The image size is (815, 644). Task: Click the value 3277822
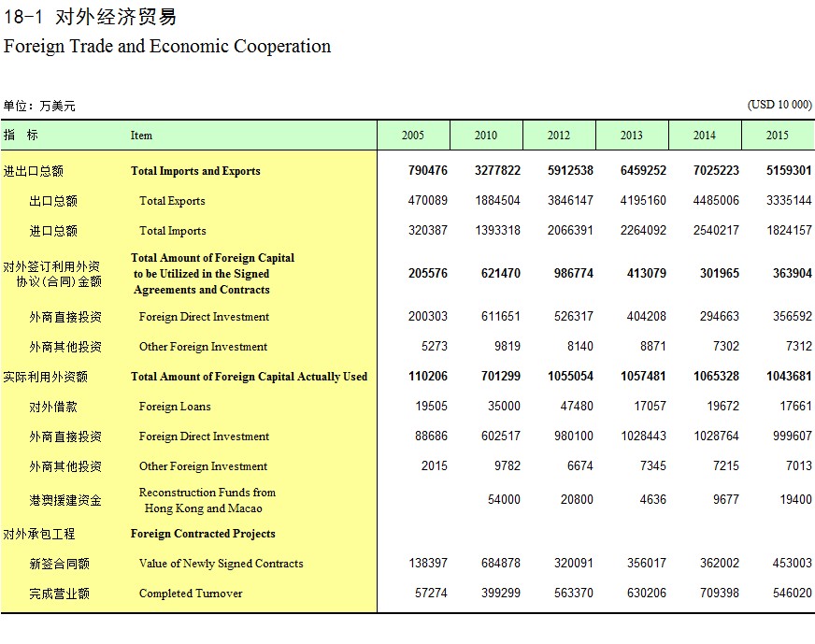(x=497, y=170)
